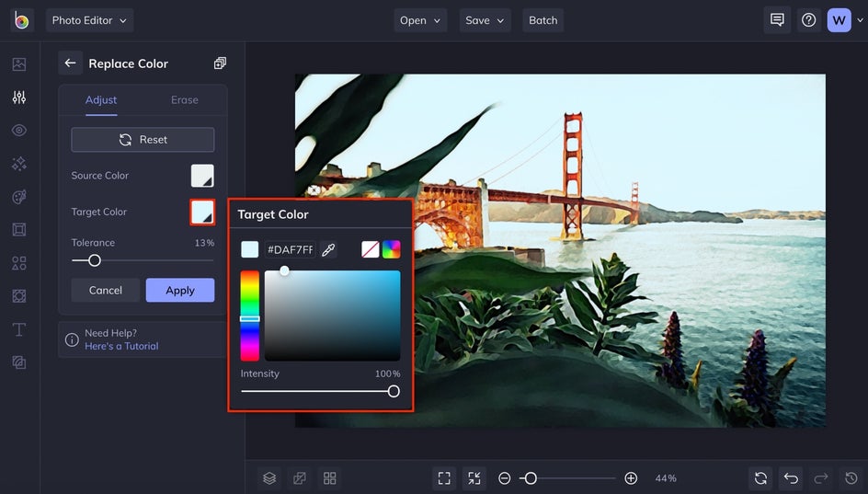This screenshot has height=494, width=868.
Task: Expand the Open menu
Action: click(420, 20)
